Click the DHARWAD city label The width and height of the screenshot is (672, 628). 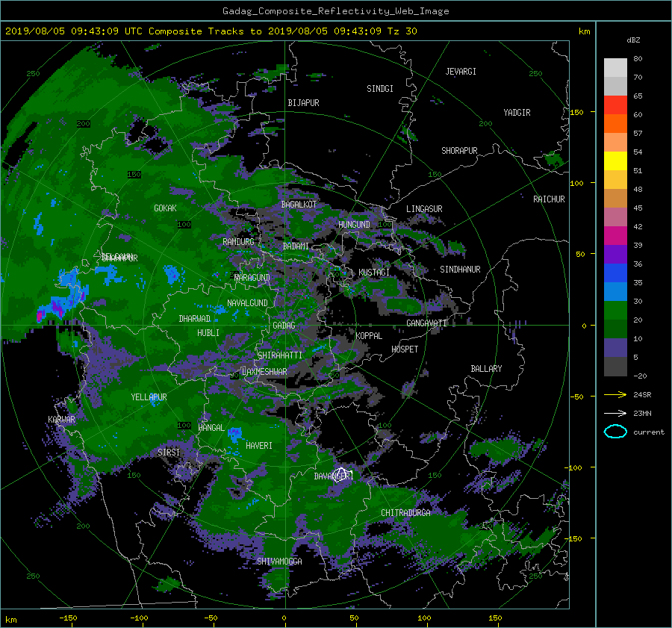coord(195,319)
